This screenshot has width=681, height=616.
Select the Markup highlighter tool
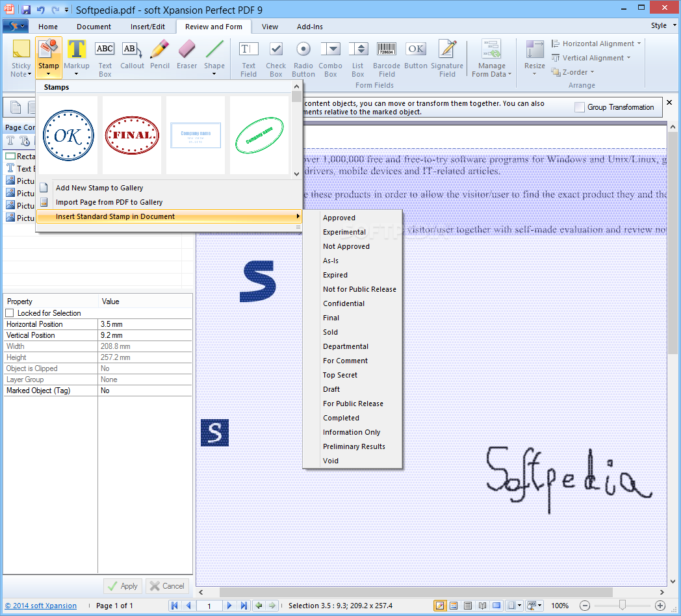pyautogui.click(x=77, y=58)
